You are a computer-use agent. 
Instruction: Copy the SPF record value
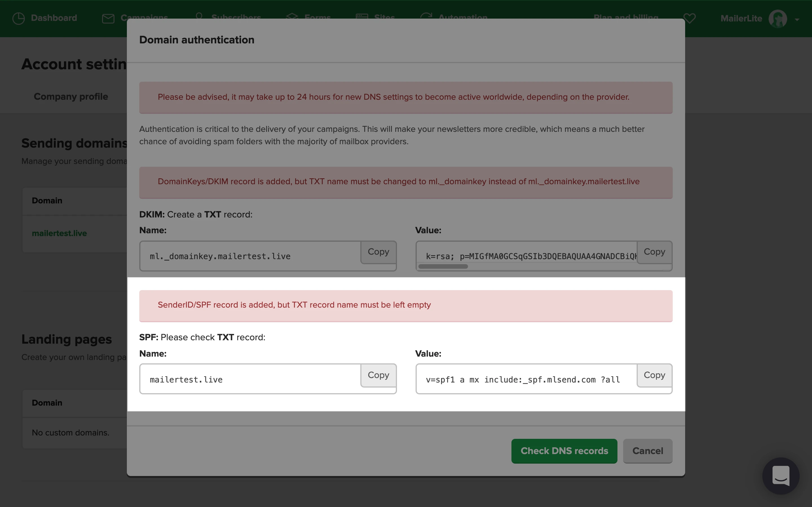point(654,375)
